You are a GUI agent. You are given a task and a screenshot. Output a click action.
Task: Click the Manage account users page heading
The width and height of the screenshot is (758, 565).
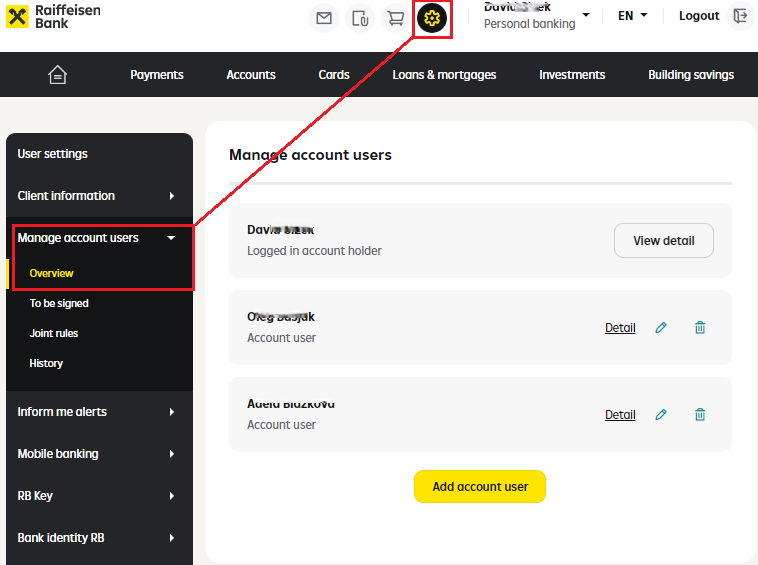click(310, 155)
